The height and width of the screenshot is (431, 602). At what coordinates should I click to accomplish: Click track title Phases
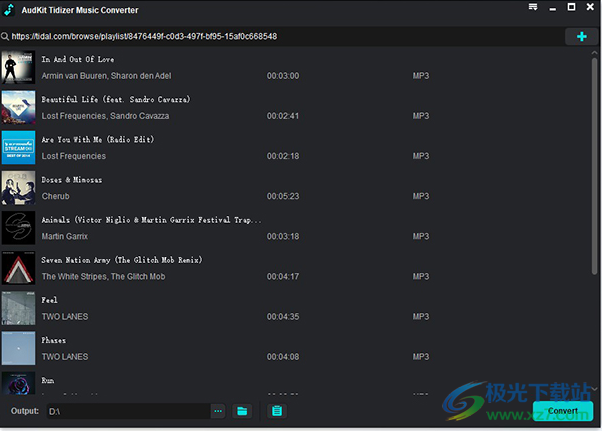point(54,340)
